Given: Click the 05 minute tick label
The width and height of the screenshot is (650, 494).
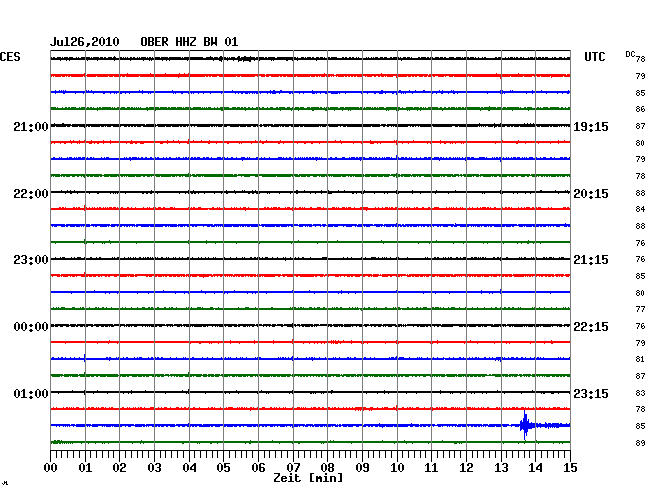Looking at the screenshot, I should (x=223, y=467).
